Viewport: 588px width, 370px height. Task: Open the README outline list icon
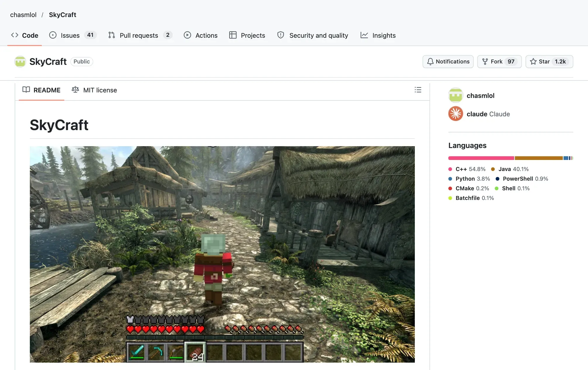coord(418,90)
